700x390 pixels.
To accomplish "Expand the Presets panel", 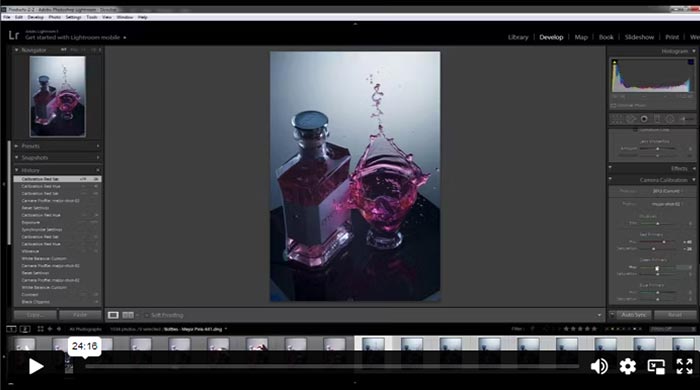I will pos(17,146).
